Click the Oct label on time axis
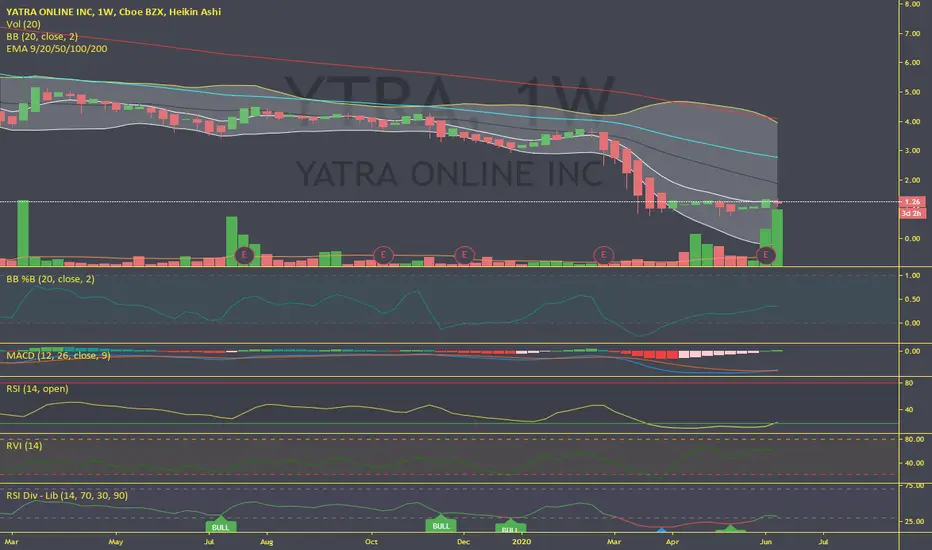Screen dimensions: 932x550 coord(371,542)
